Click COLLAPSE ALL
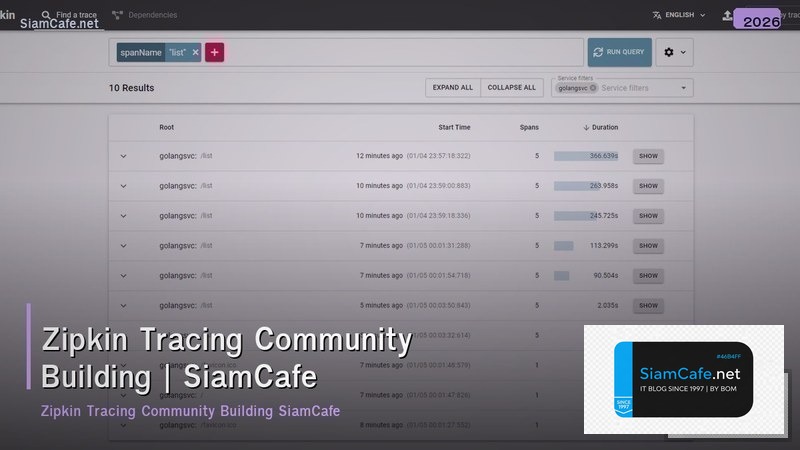This screenshot has width=800, height=450. [x=512, y=87]
